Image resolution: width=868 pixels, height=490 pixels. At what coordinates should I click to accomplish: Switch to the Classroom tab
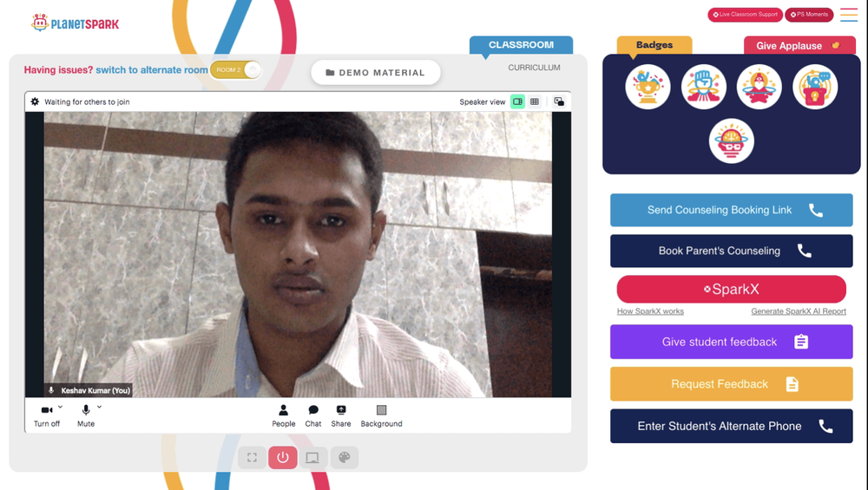tap(521, 45)
